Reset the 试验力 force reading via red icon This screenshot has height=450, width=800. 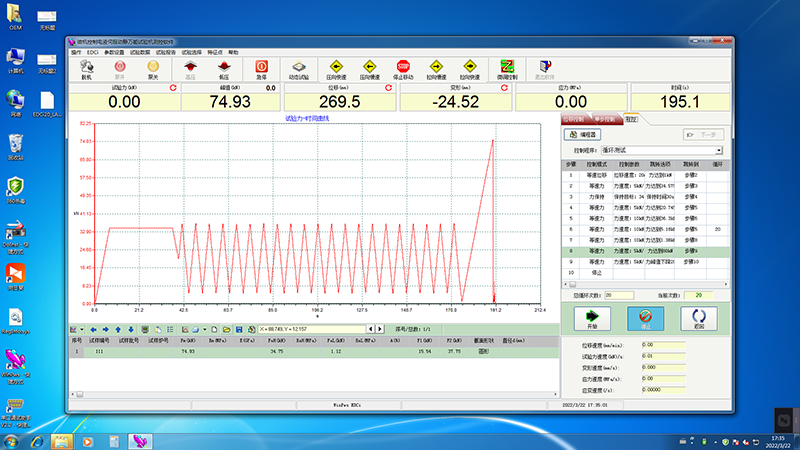[174, 88]
